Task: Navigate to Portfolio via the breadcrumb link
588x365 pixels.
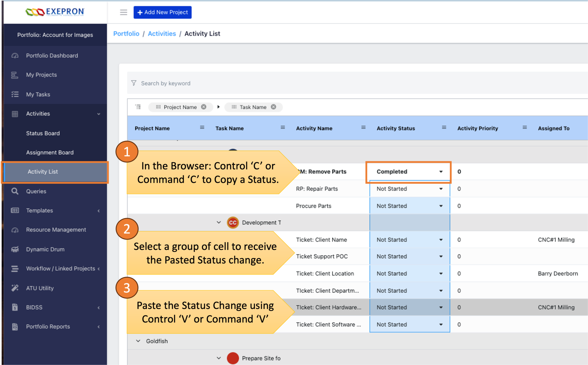Action: [126, 34]
